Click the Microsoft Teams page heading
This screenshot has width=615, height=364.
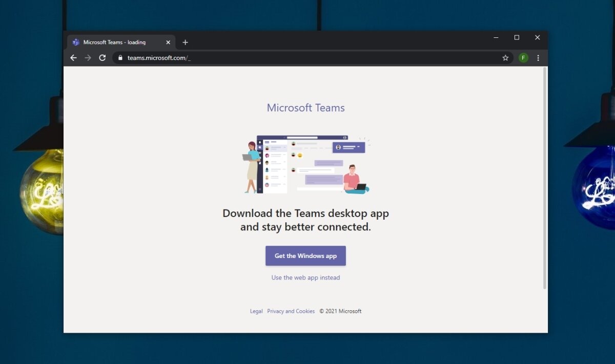click(x=305, y=108)
